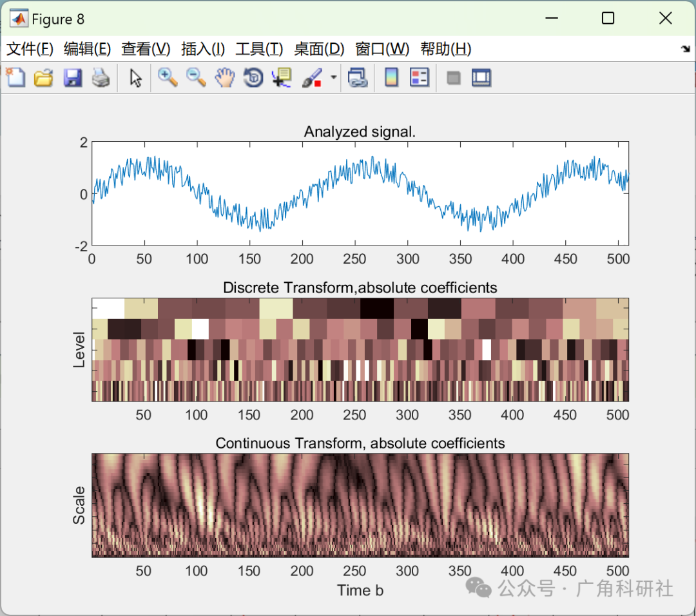Screen dimensions: 696x616
Task: Click the 'Analyzed signal.' plot title
Action: (x=360, y=132)
